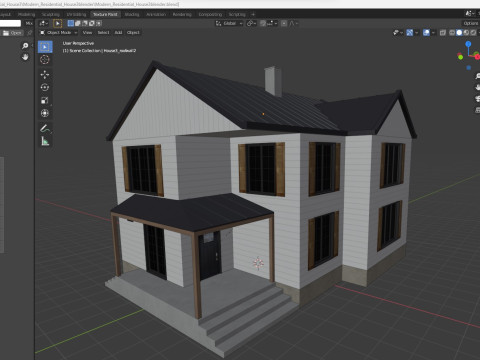Switch to the Animation workspace tab

tap(156, 14)
